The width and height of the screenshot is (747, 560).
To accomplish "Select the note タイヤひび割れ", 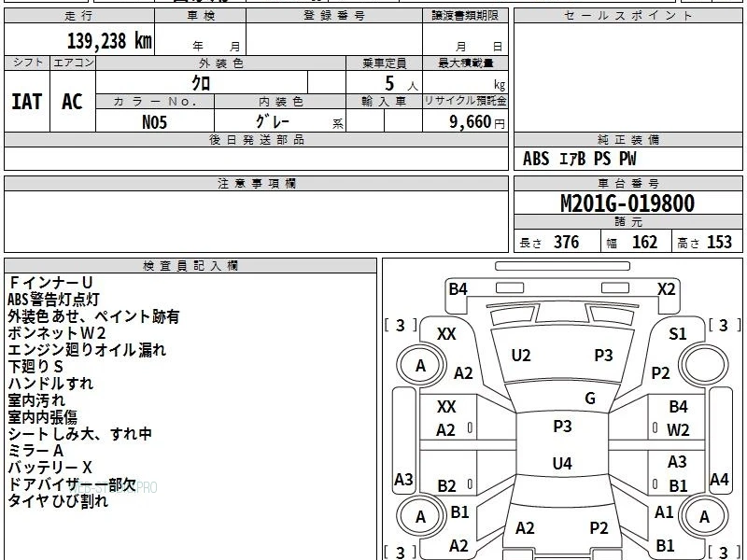I will point(58,501).
